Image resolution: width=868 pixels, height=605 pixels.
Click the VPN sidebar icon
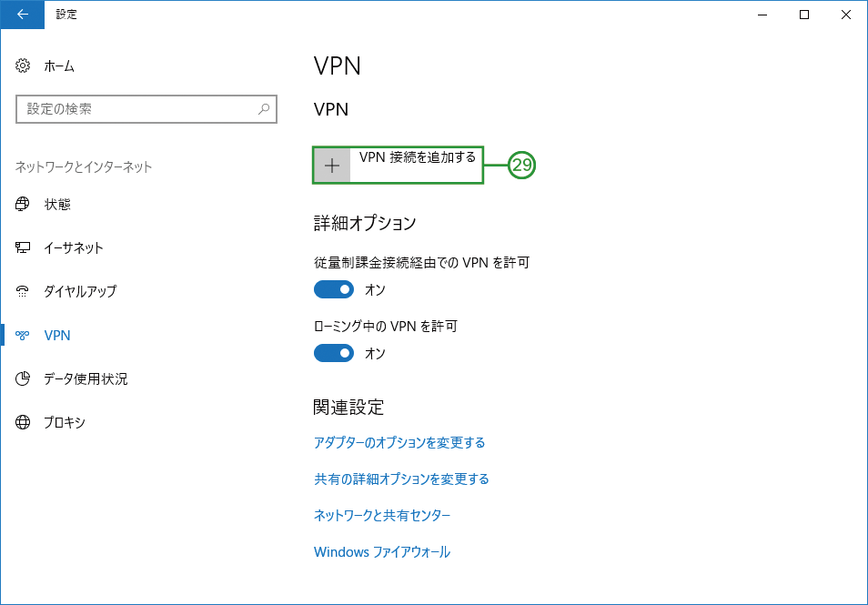tap(23, 335)
